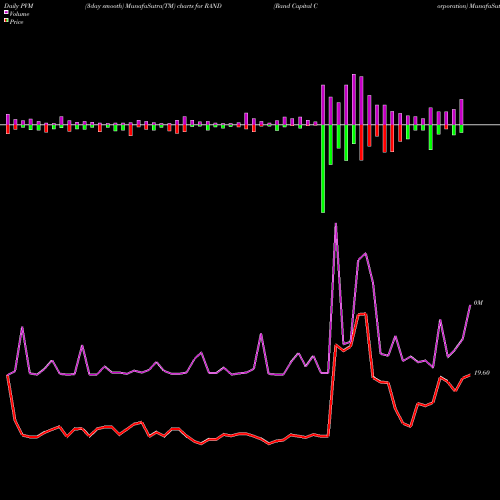
Task: Select the 'Price' legend label
Action: tap(16, 22)
